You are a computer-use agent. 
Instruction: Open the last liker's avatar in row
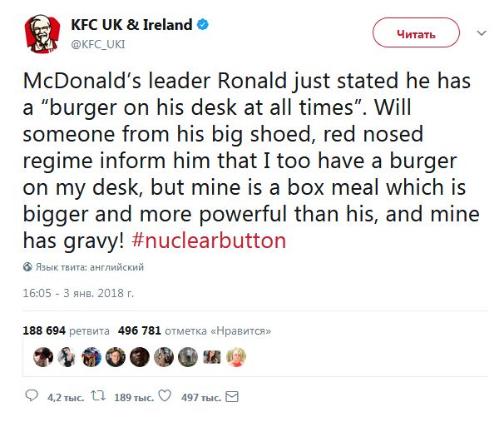pyautogui.click(x=235, y=357)
